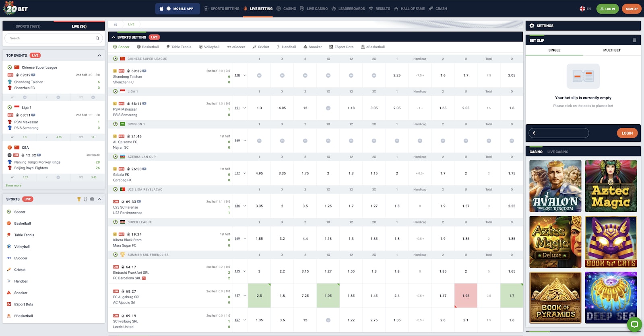
Task: Click the trophy icon in Sports panel
Action: [x=79, y=199]
